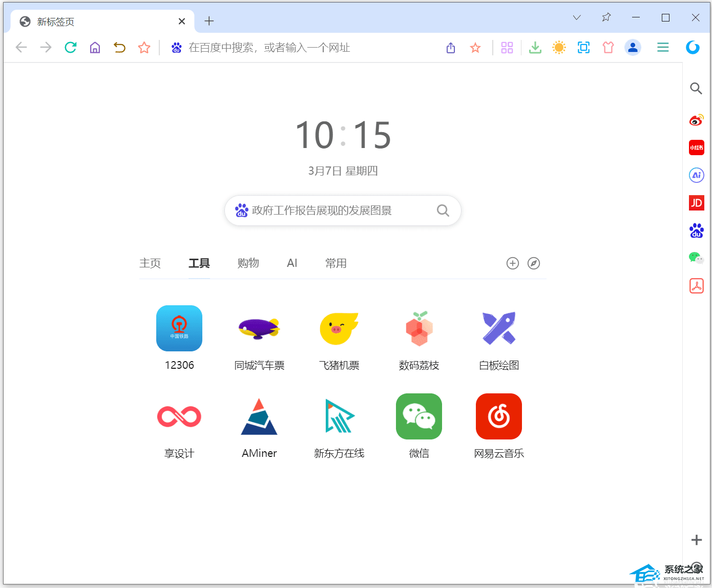
Task: Open sidebar search magnifier
Action: [x=696, y=89]
